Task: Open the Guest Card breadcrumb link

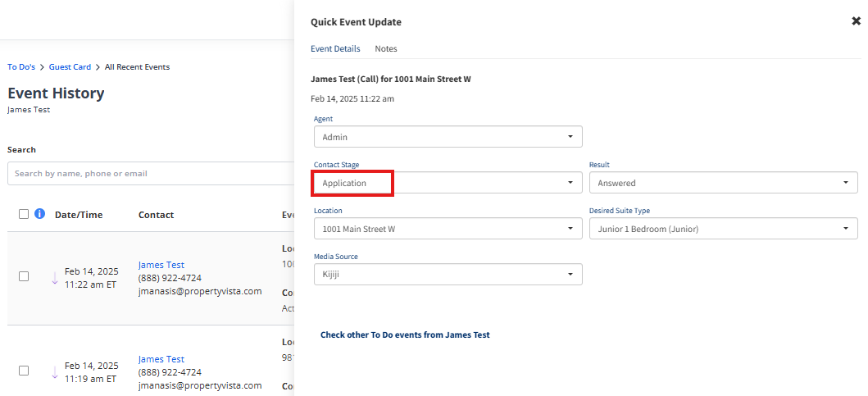Action: [70, 67]
